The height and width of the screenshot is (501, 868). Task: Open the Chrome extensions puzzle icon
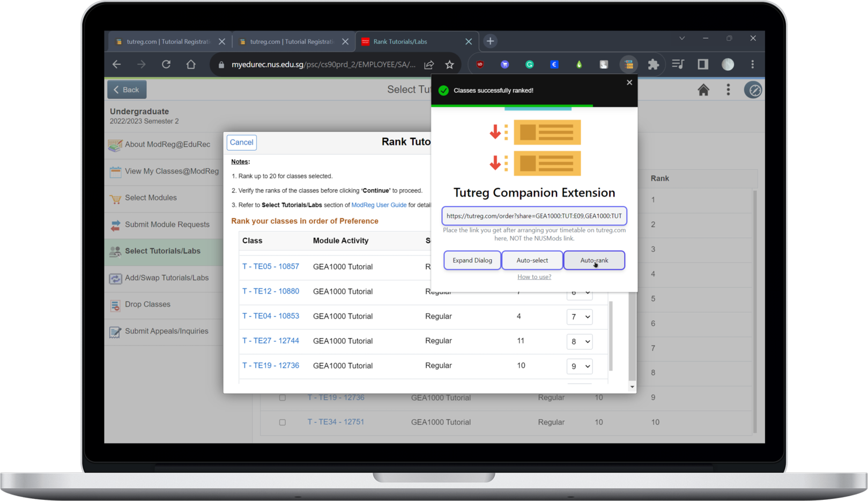click(653, 64)
